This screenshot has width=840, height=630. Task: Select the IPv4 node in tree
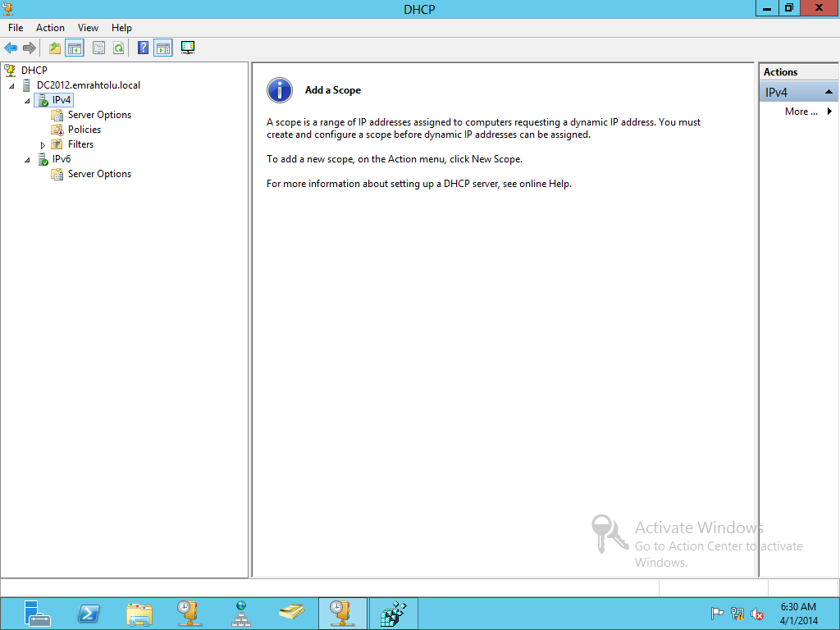(62, 99)
